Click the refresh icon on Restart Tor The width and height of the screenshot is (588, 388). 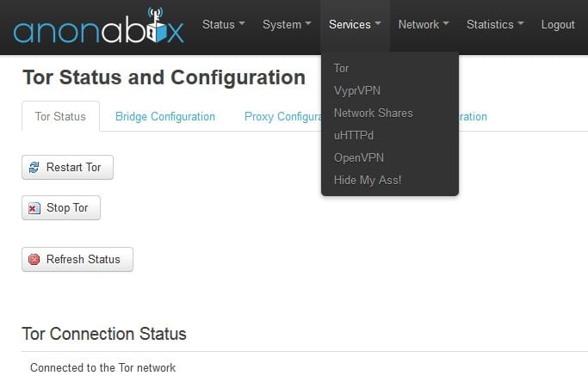(34, 168)
